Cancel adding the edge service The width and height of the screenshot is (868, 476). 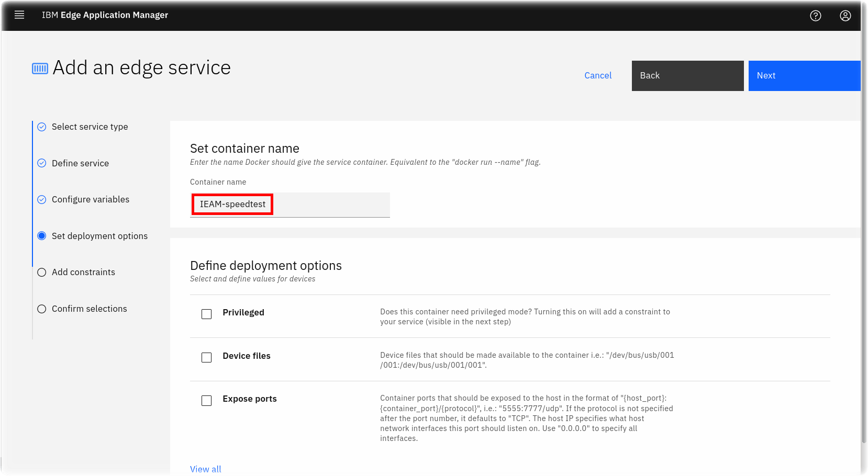[x=598, y=75]
